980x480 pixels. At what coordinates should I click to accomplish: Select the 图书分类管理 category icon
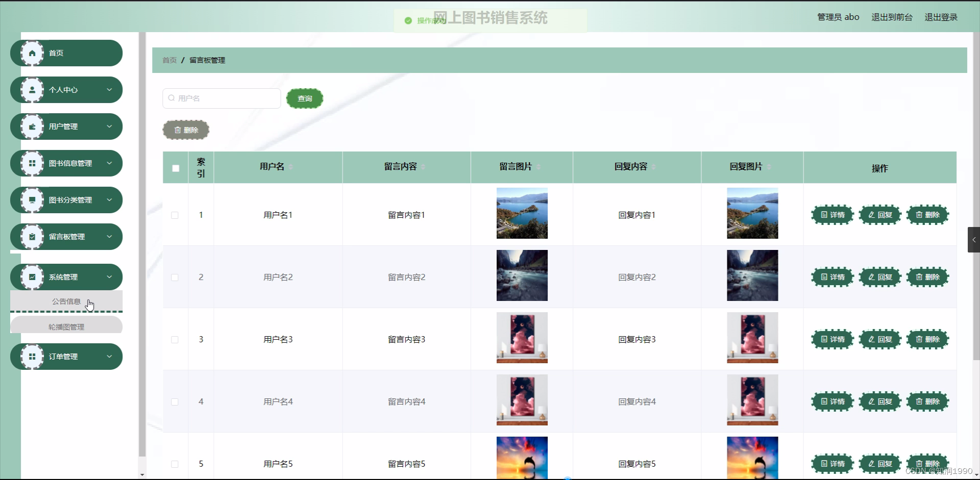click(32, 199)
